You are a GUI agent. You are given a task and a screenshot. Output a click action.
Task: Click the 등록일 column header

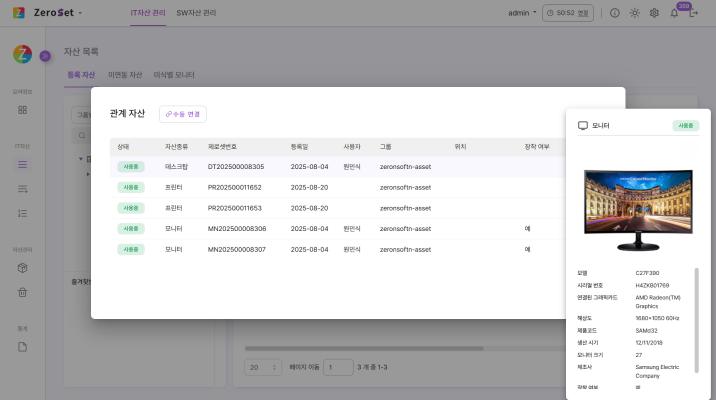point(300,147)
